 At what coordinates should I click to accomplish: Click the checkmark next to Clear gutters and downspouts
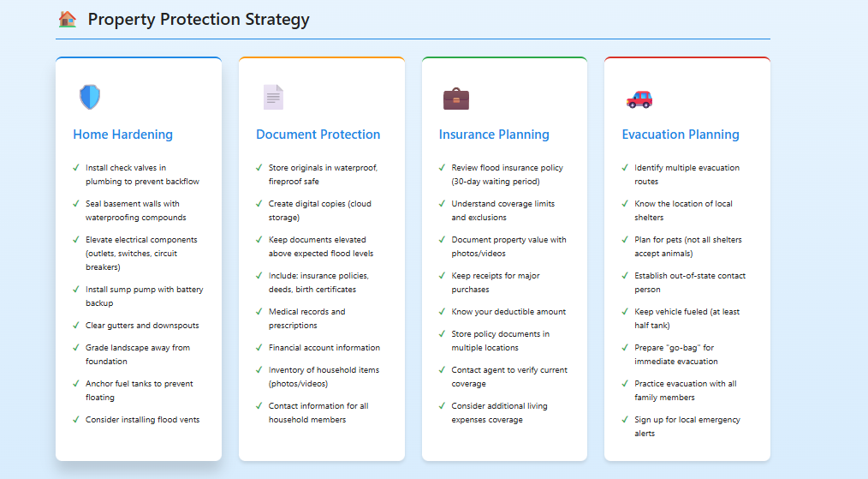point(76,326)
